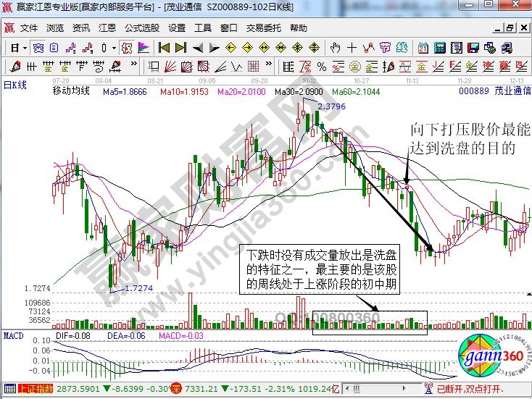Screen dimensions: 532x399
Task: Click the circled 金 icon
Action: 355,67
